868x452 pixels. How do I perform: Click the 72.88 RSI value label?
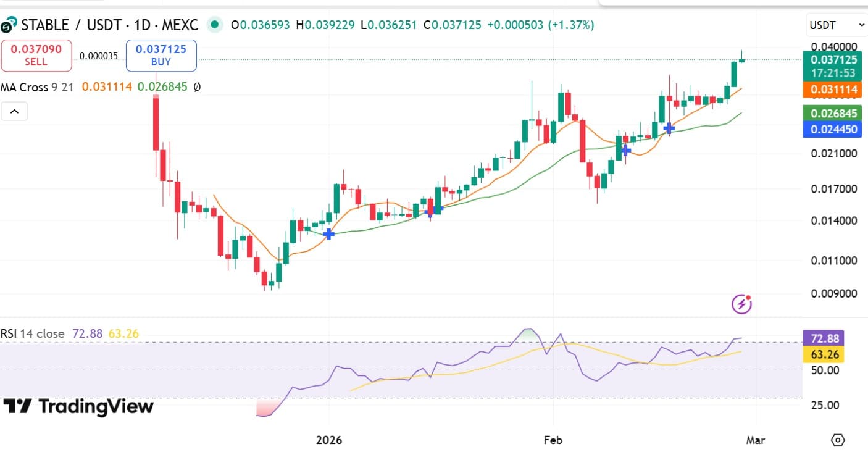(x=88, y=333)
